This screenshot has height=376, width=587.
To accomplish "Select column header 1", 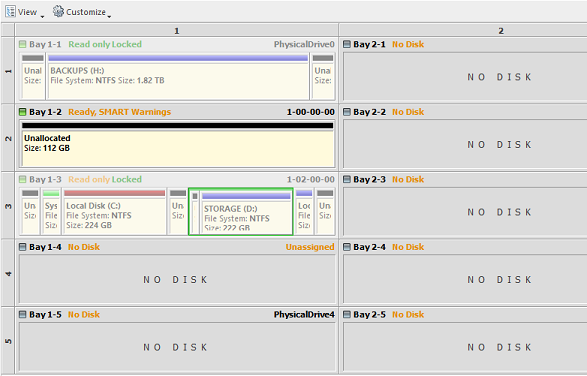I will click(x=177, y=30).
